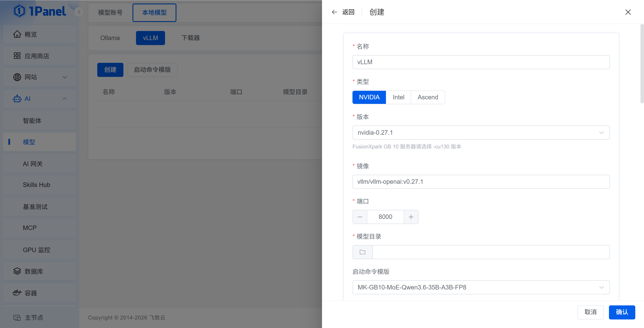The width and height of the screenshot is (644, 328).
Task: Select the vLLM tab
Action: (x=150, y=38)
